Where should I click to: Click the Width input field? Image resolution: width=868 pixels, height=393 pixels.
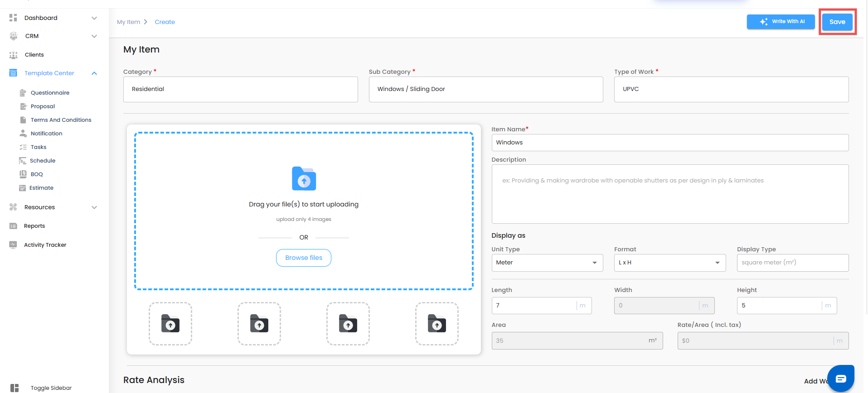pos(664,306)
